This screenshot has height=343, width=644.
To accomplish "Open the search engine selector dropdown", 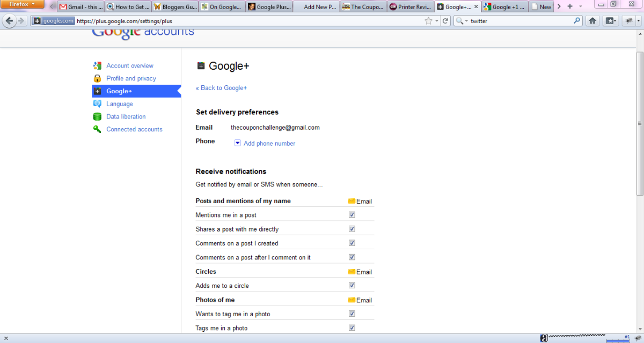I will 462,21.
